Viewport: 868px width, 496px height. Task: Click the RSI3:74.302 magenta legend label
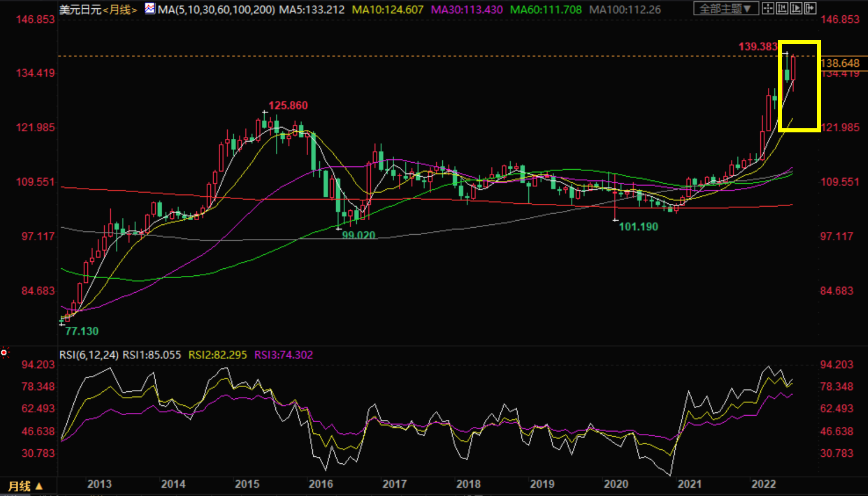[x=283, y=355]
